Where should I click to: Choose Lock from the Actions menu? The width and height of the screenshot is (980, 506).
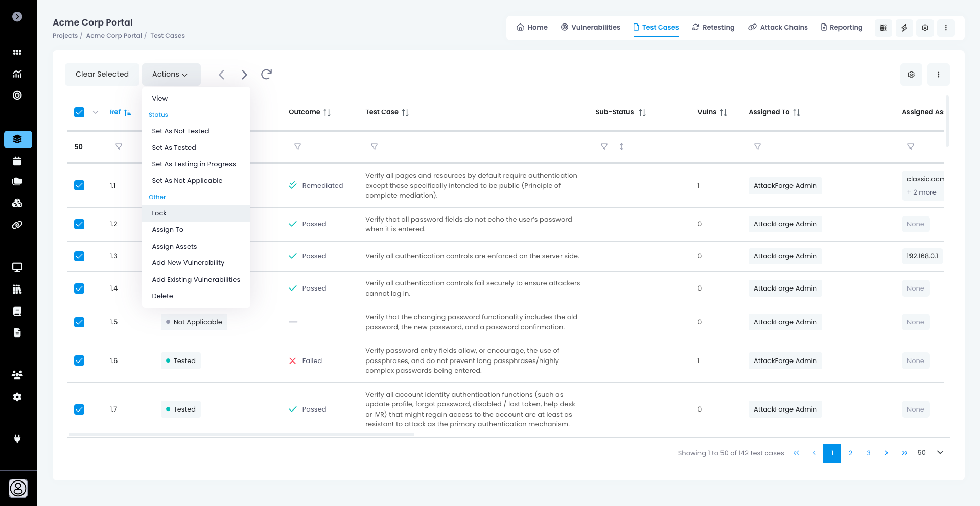(x=159, y=213)
